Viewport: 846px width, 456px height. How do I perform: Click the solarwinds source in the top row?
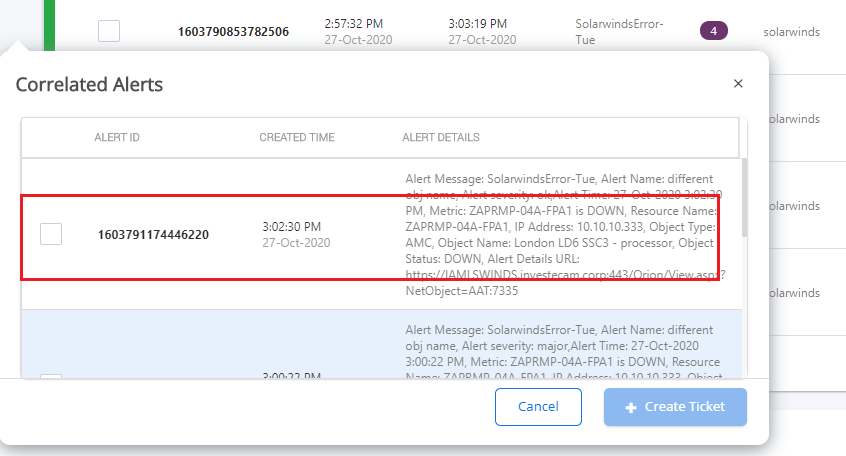(x=792, y=32)
